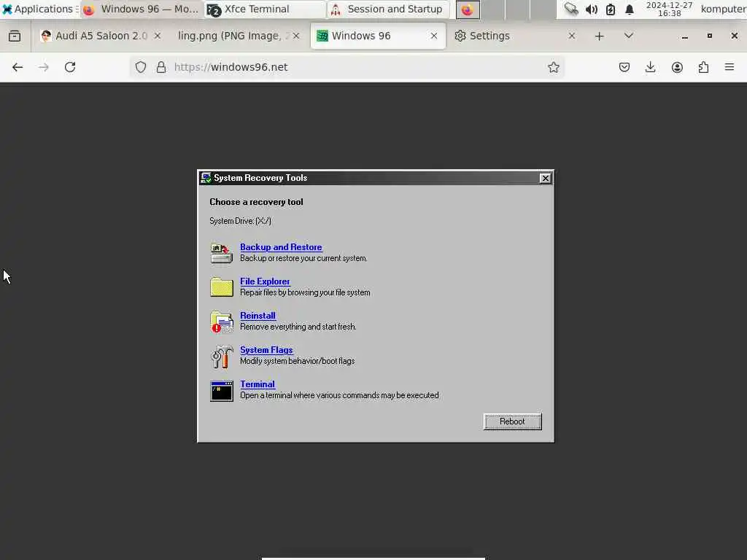
Task: Click the padlock site security icon
Action: click(x=161, y=67)
